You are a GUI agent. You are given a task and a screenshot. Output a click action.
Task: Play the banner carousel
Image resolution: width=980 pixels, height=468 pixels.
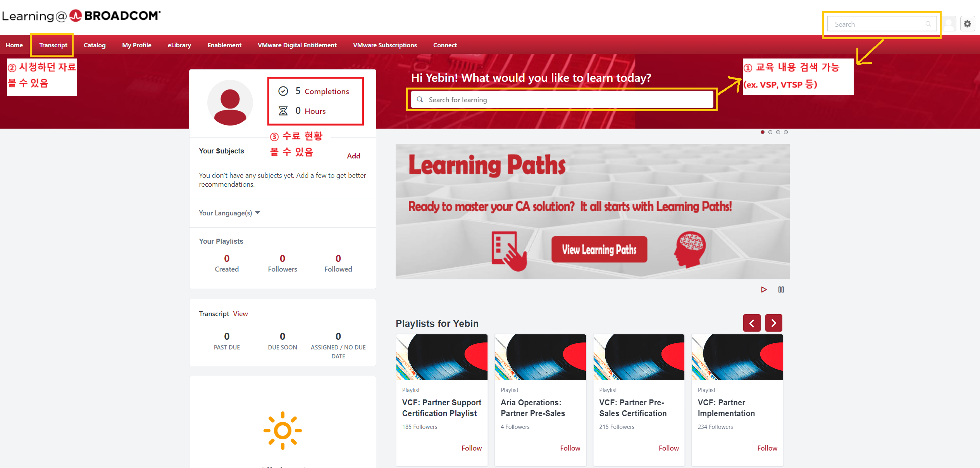[x=763, y=289]
